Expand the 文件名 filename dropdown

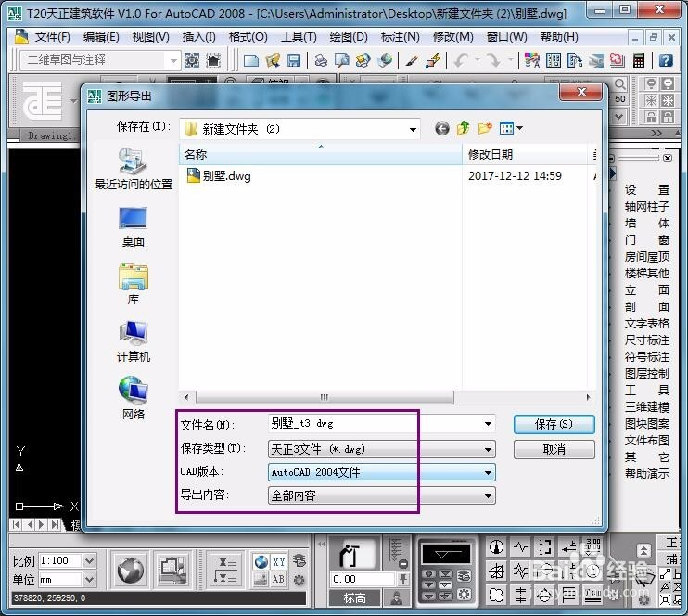pos(488,424)
